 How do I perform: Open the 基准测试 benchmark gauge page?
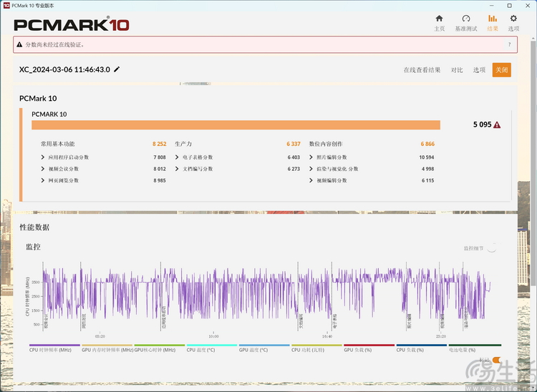[x=466, y=23]
